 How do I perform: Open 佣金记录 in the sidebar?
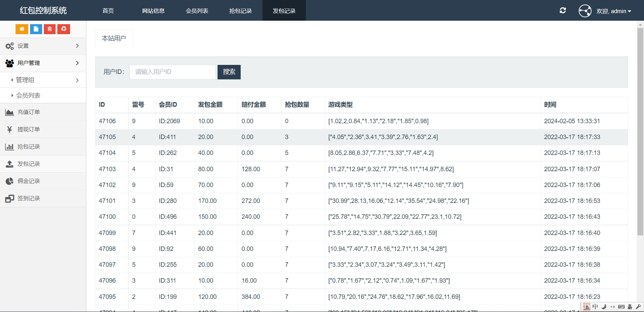[x=29, y=181]
